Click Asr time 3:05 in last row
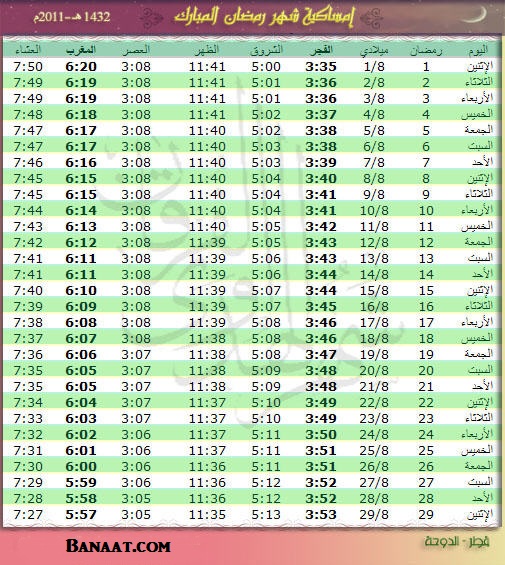505x565 pixels. point(136,515)
